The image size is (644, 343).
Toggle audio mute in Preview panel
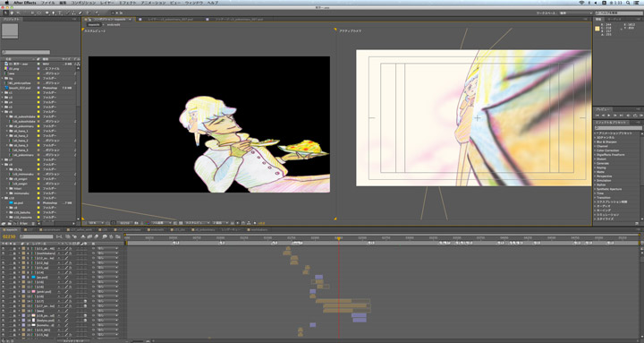(629, 116)
